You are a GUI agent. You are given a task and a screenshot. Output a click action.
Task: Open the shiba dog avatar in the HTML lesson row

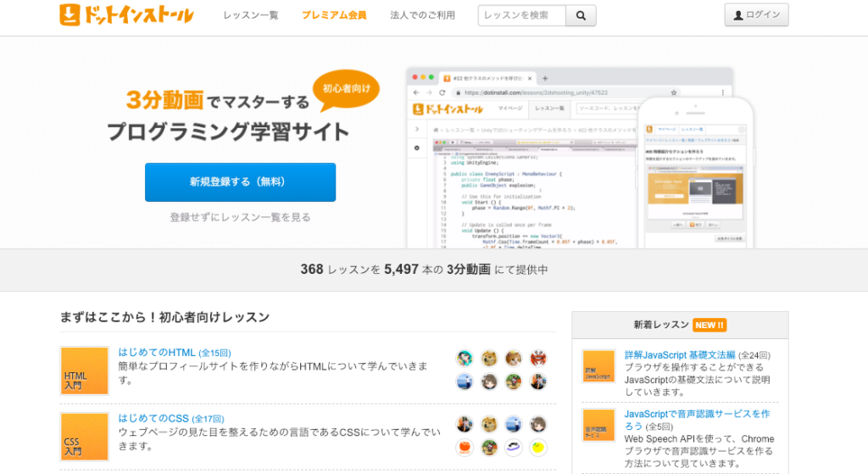[x=489, y=359]
